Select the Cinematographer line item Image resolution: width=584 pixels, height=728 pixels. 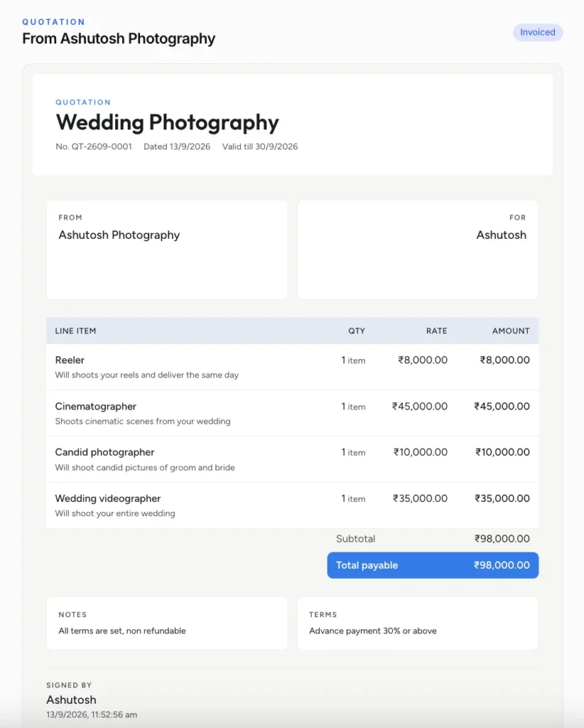292,413
